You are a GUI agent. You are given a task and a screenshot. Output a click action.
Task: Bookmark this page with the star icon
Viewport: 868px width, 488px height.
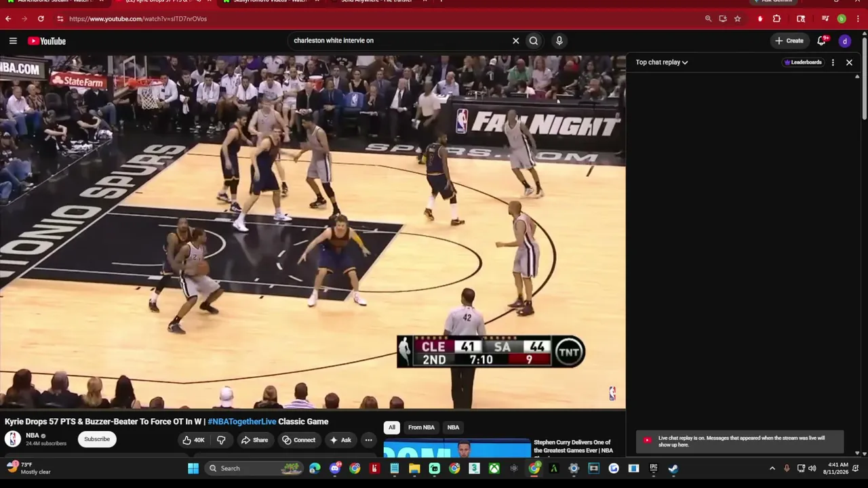pyautogui.click(x=737, y=19)
